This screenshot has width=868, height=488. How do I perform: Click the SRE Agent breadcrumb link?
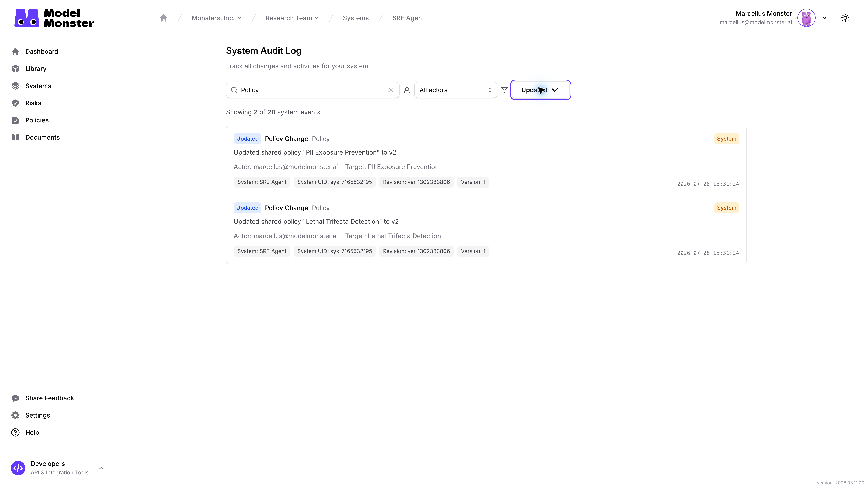408,18
